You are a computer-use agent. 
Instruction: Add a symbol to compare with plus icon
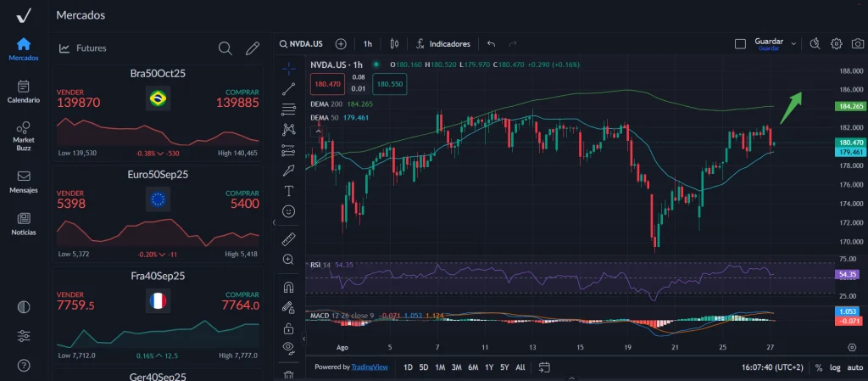tap(341, 44)
